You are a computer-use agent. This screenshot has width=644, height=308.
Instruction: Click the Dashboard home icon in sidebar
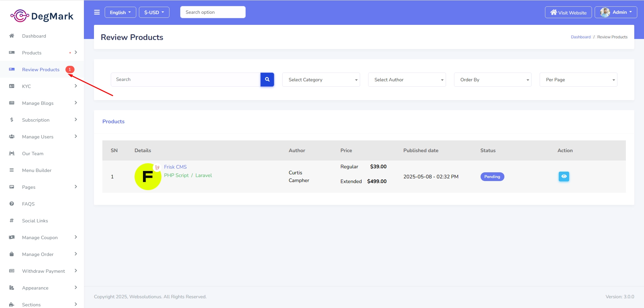pos(12,36)
